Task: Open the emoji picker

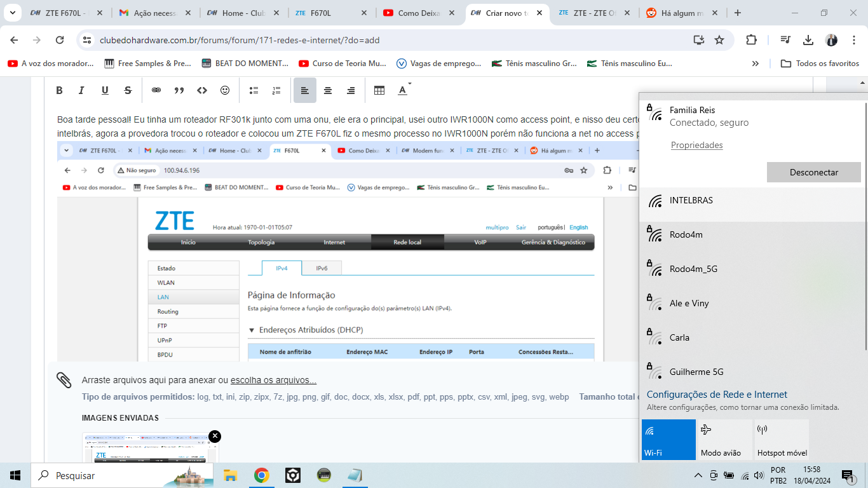Action: [225, 90]
